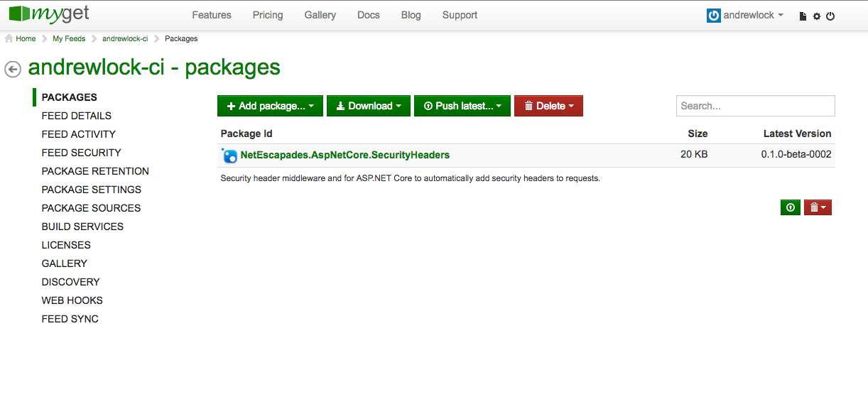Select FEED ACTIVITY in the sidebar
The height and width of the screenshot is (402, 868).
coord(79,134)
